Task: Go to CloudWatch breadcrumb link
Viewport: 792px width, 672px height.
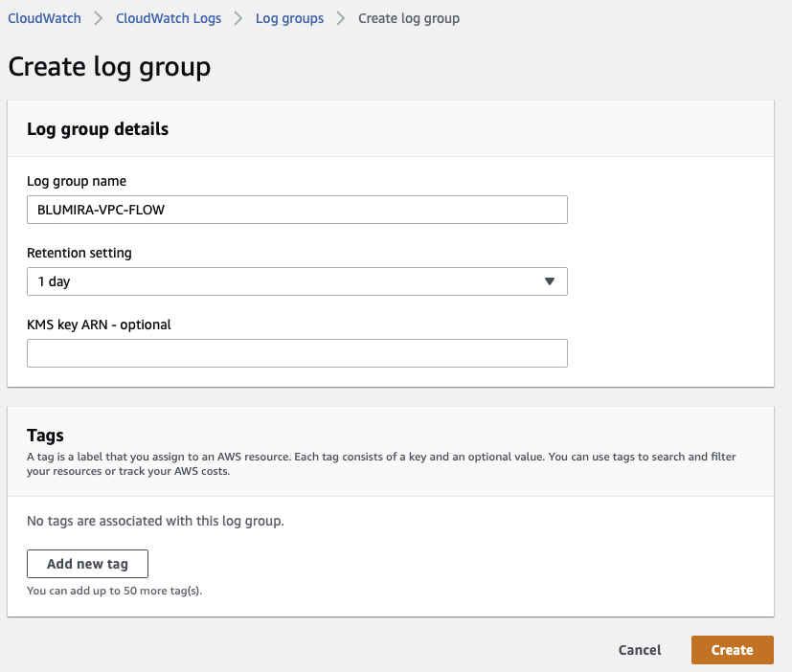Action: pyautogui.click(x=44, y=19)
